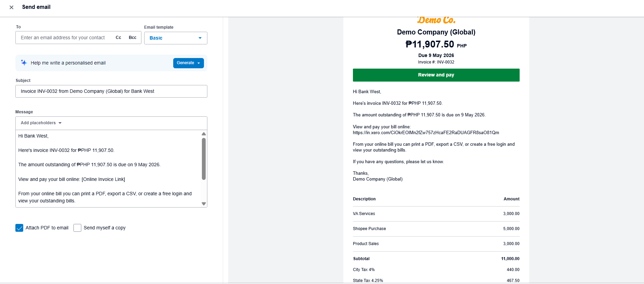Check Send myself a copy
Image resolution: width=644 pixels, height=284 pixels.
(78, 228)
